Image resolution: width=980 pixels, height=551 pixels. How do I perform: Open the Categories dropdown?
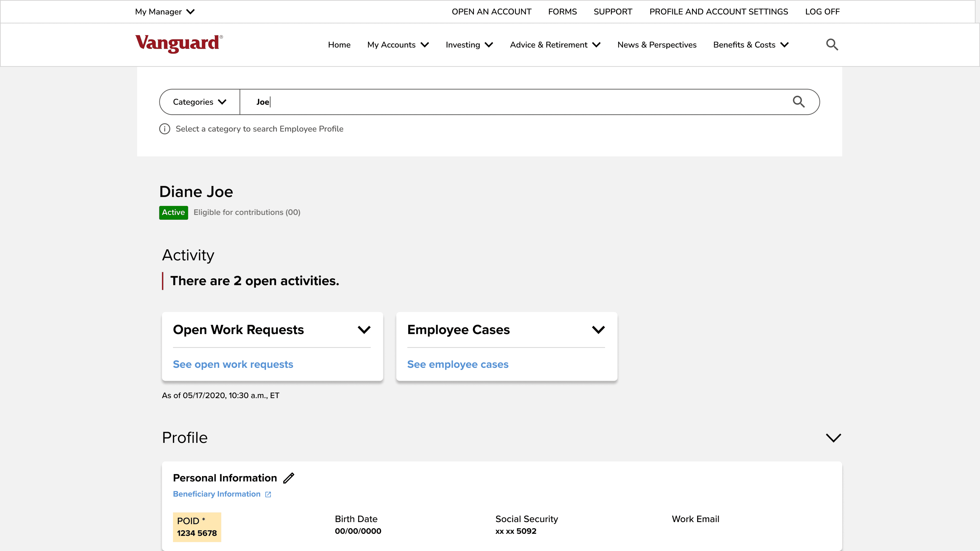pyautogui.click(x=199, y=102)
